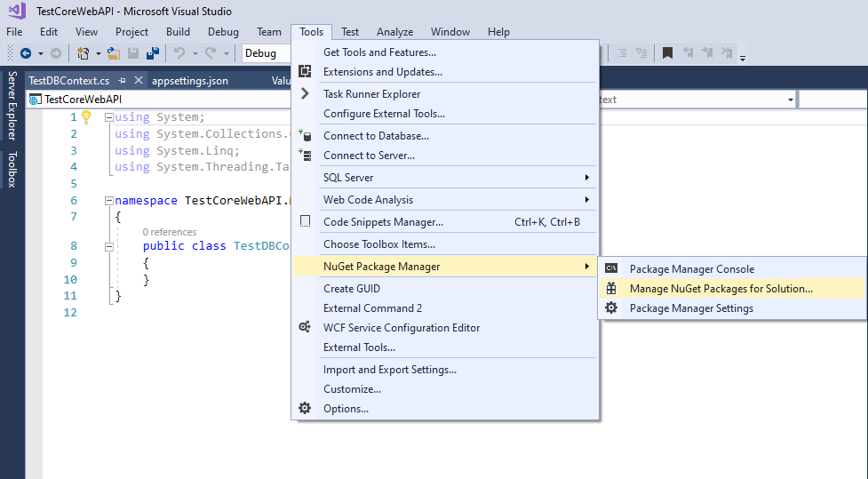
Task: Click the Extensions and Updates menu icon
Action: coord(305,71)
